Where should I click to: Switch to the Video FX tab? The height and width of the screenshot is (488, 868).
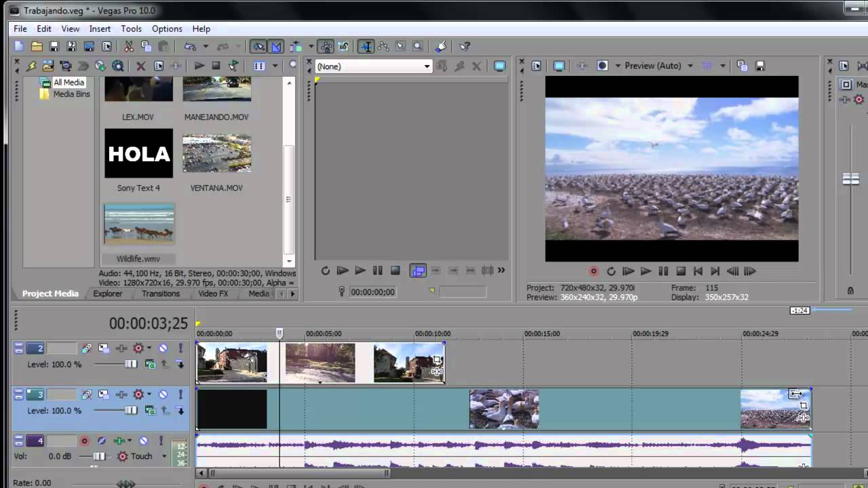(x=213, y=293)
